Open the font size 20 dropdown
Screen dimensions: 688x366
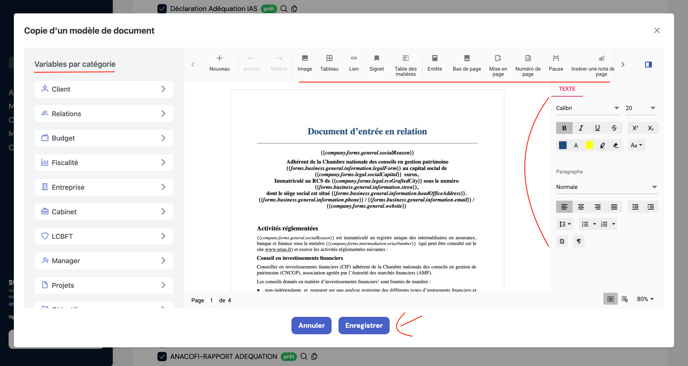pyautogui.click(x=640, y=108)
